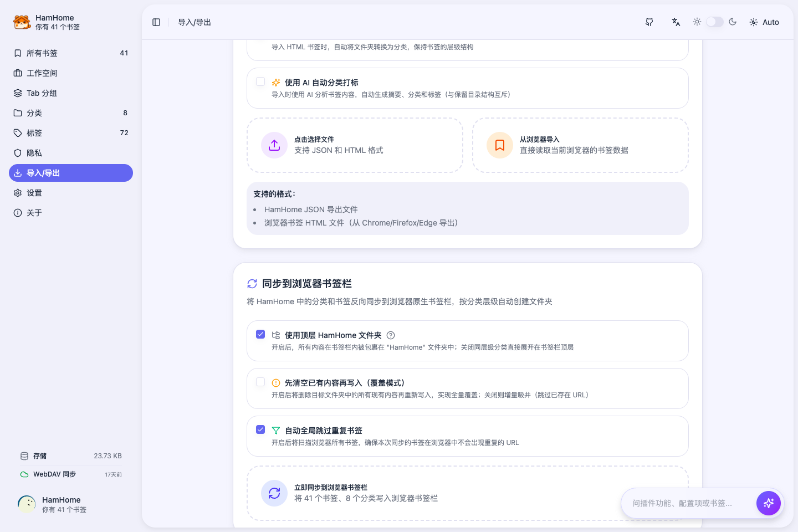The height and width of the screenshot is (532, 798).
Task: Uncheck 使用顶层 HamHome 文件夹 checkbox
Action: [x=260, y=334]
